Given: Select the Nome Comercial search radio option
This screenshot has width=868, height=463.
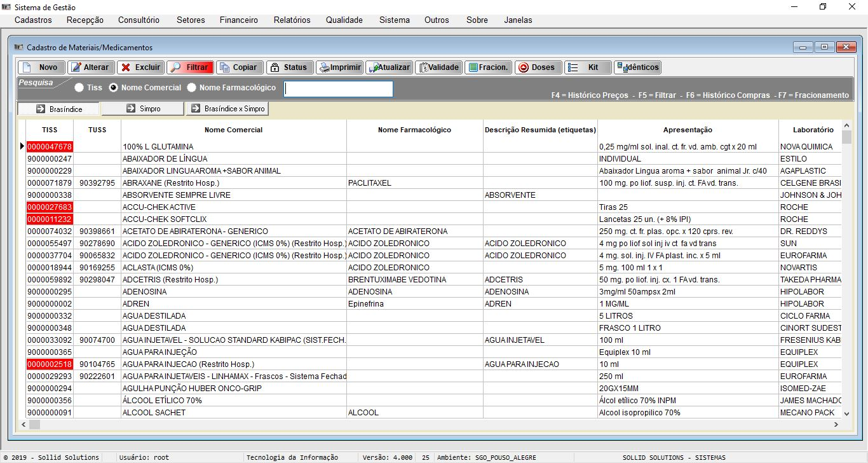Looking at the screenshot, I should click(113, 88).
